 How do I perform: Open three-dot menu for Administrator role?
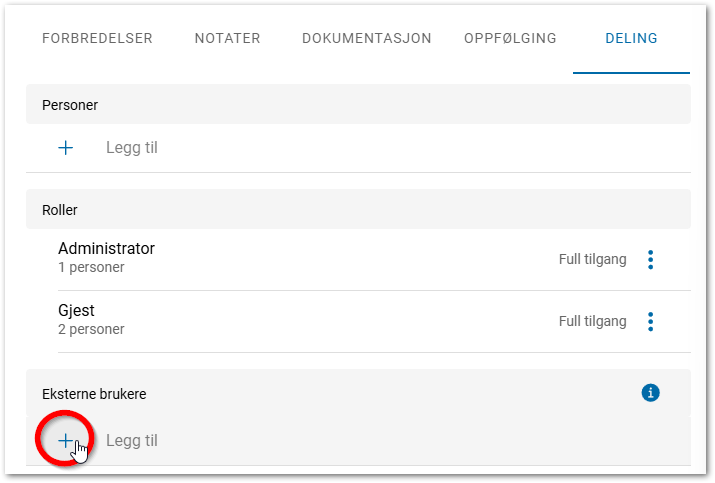(x=651, y=260)
